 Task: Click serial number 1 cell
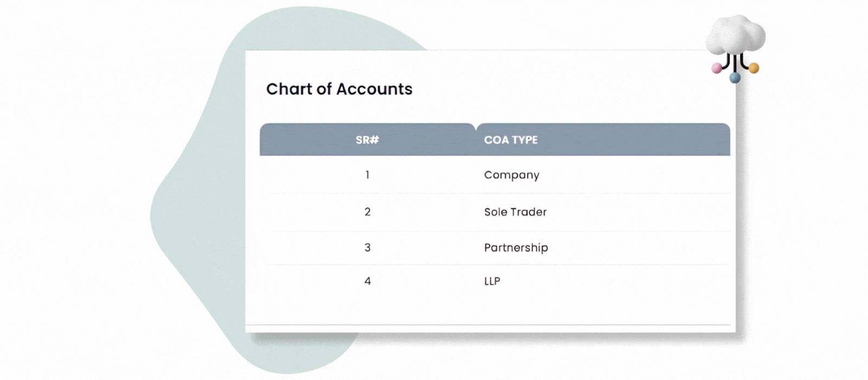(367, 175)
